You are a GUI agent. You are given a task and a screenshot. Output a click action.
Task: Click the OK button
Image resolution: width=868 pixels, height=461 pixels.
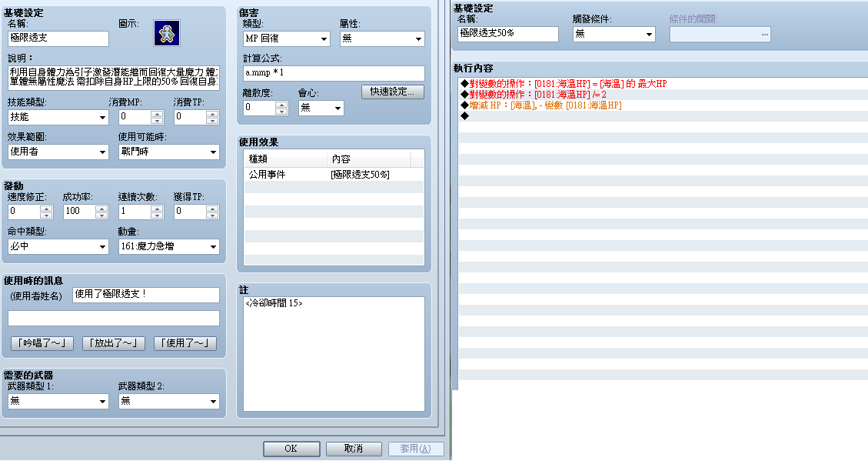[291, 449]
